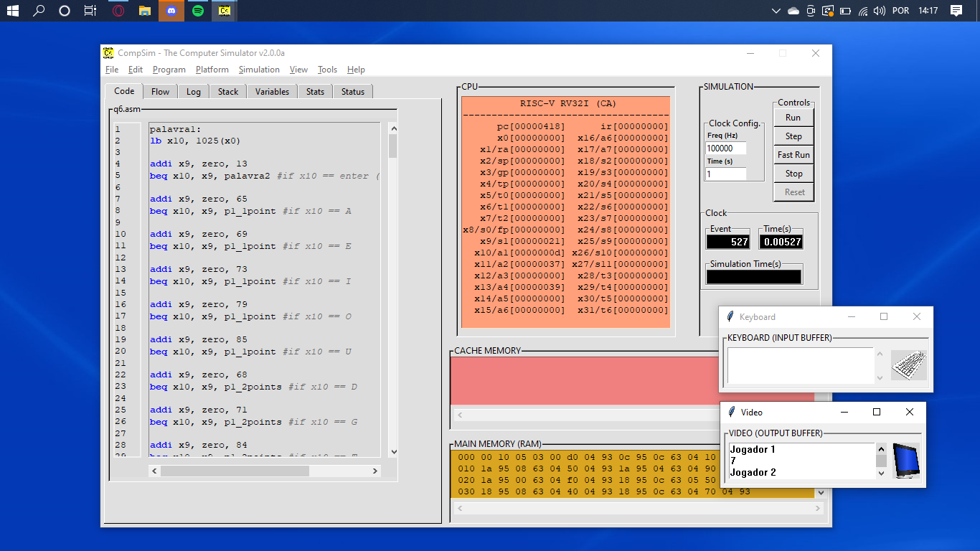Click the Step button in Controls
980x551 pixels.
click(x=793, y=136)
